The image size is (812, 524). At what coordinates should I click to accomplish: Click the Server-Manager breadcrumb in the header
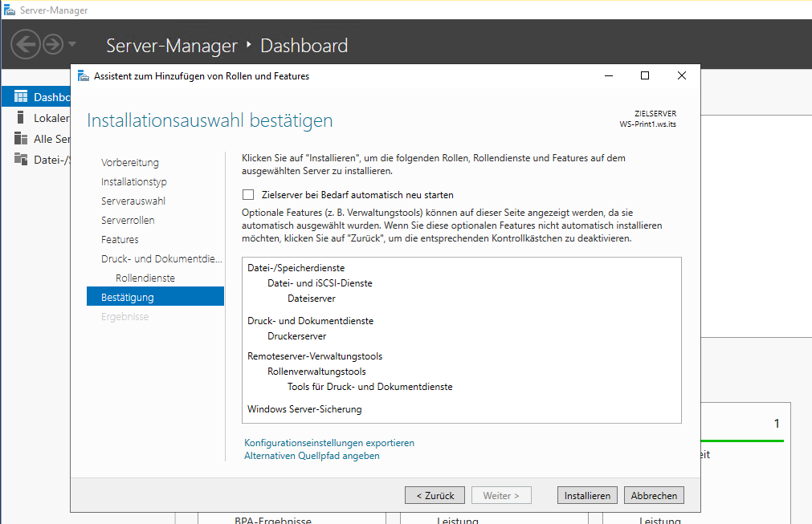[x=172, y=46]
